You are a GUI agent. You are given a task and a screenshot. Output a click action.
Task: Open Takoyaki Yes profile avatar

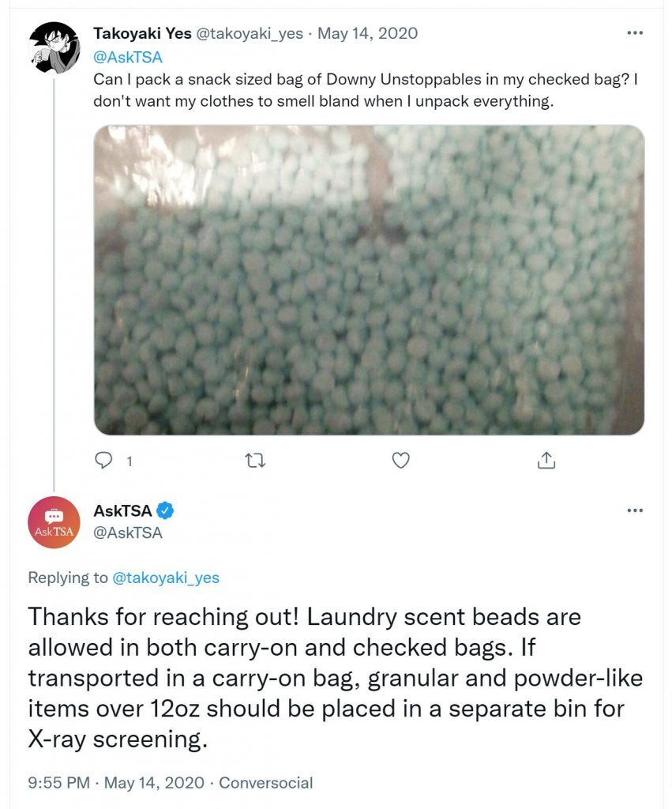(x=54, y=47)
